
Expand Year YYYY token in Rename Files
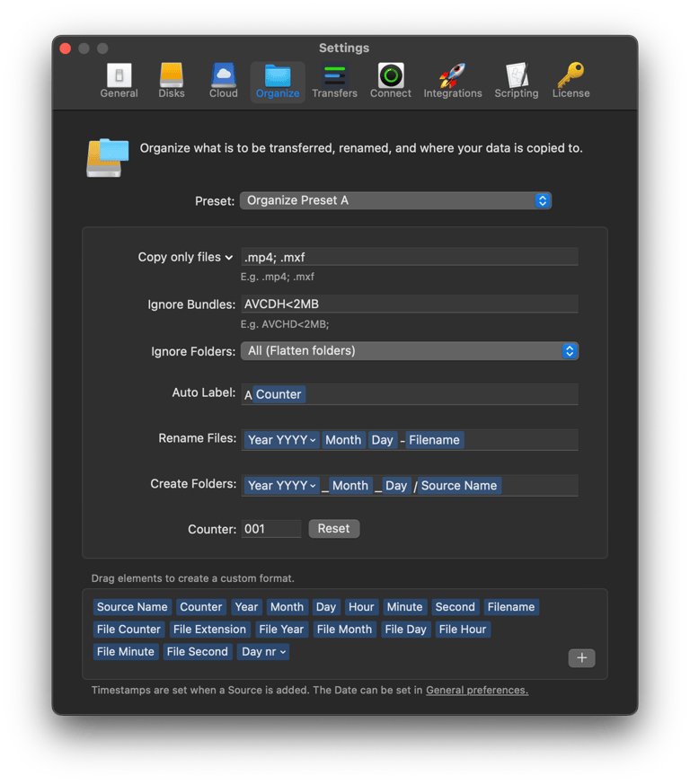282,440
